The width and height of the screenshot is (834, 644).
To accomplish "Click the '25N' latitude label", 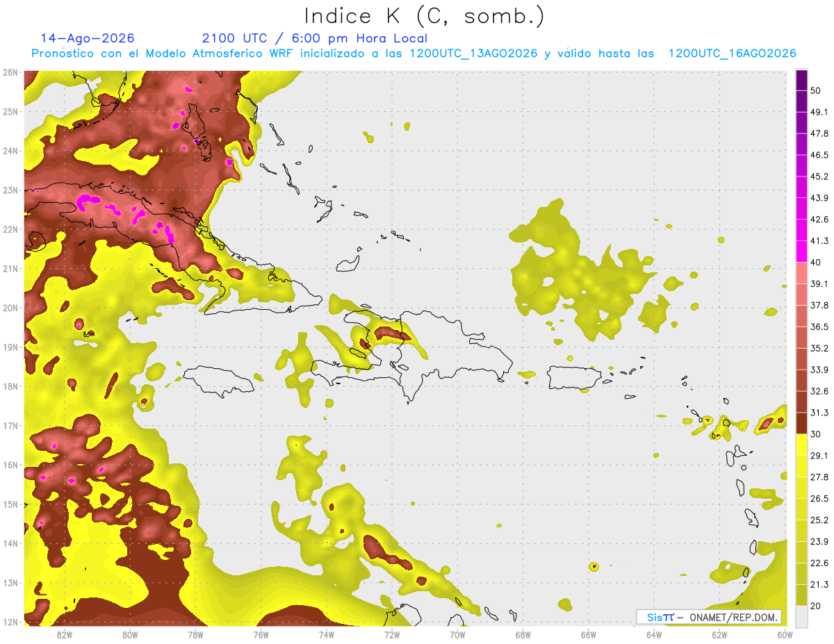I will [10, 111].
